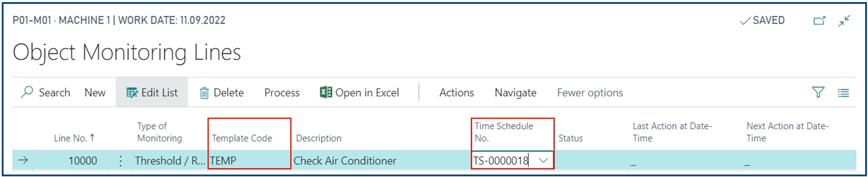868x177 pixels.
Task: Click the TEMP template code cell
Action: 249,161
